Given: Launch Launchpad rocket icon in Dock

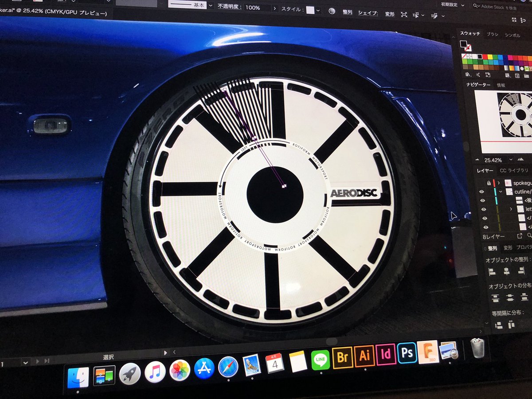Looking at the screenshot, I should (130, 373).
